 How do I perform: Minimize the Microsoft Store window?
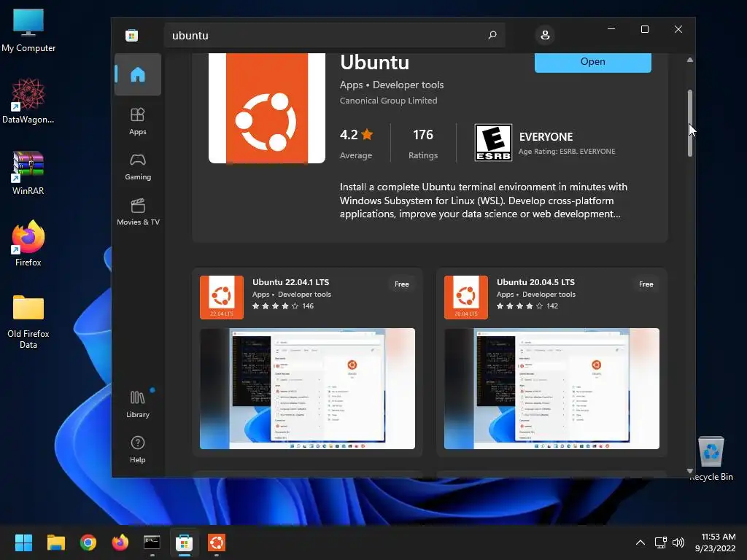coord(611,29)
